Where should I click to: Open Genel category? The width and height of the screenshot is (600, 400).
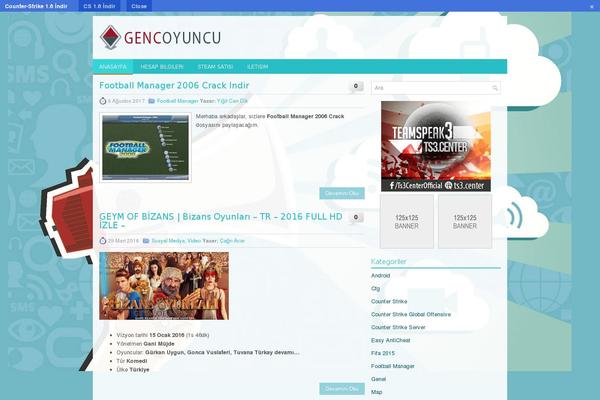378,379
